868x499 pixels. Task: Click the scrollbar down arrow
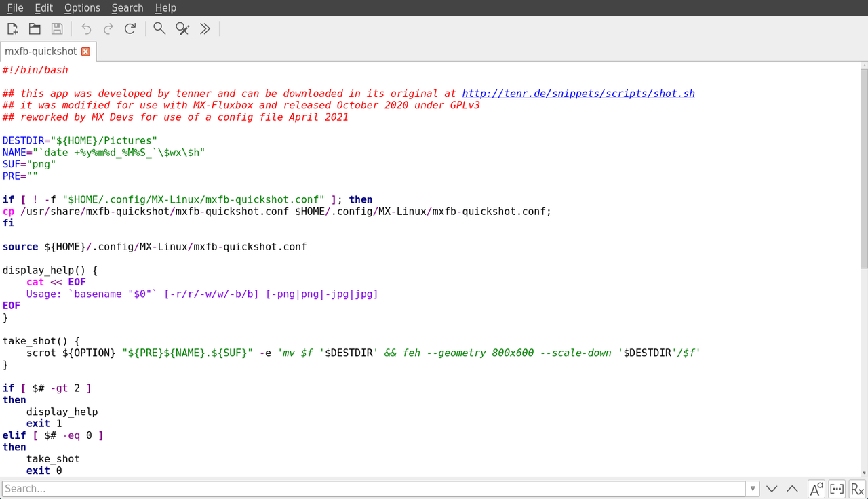click(x=864, y=473)
